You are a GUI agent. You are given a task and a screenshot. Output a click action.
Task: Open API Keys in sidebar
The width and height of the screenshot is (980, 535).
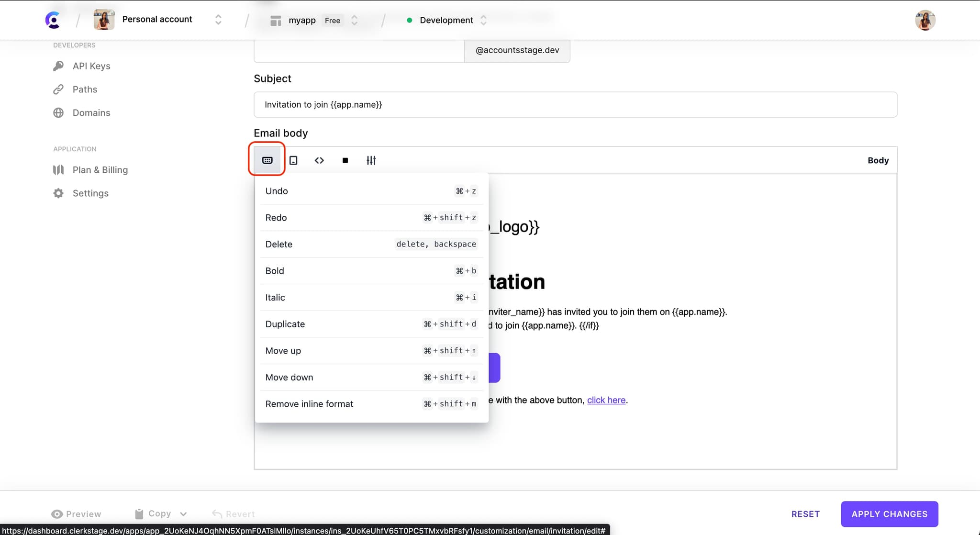click(x=91, y=66)
